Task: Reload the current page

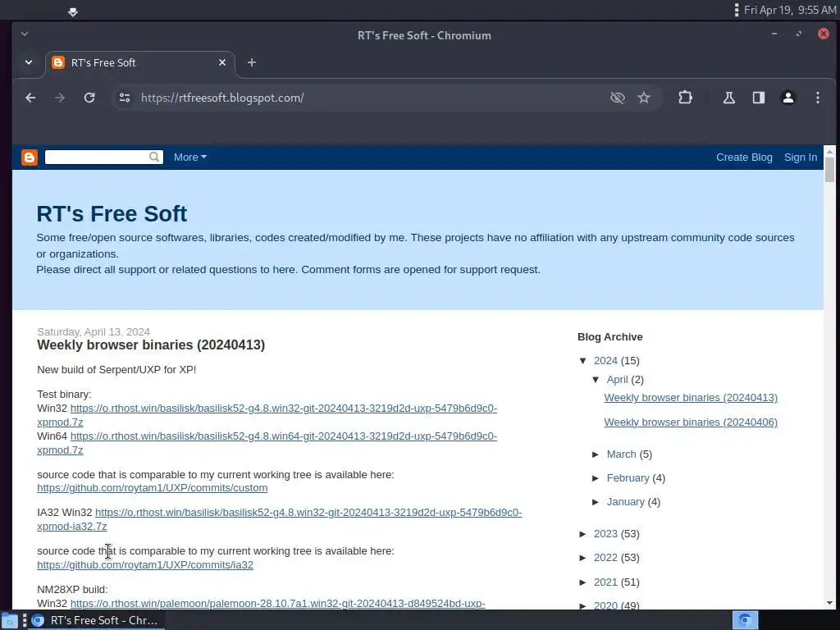Action: click(x=89, y=98)
